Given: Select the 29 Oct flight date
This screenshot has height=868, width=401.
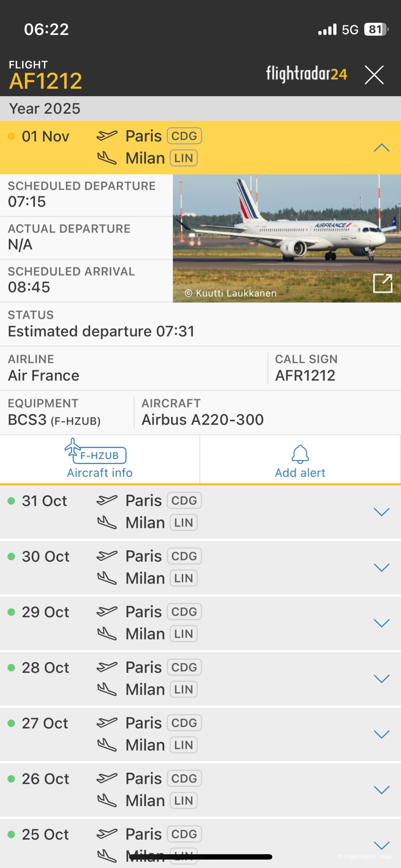Looking at the screenshot, I should click(x=45, y=612).
